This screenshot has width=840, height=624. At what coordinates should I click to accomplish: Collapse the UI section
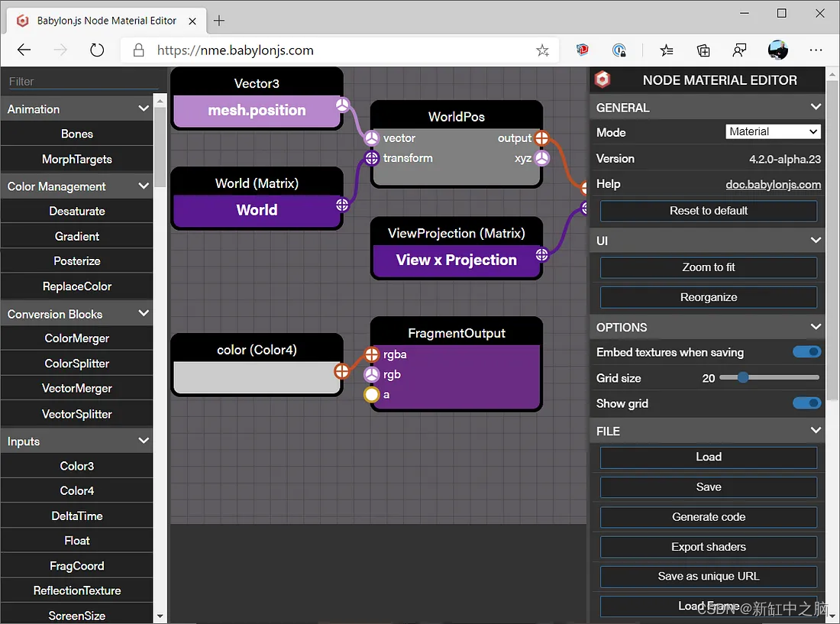point(816,241)
